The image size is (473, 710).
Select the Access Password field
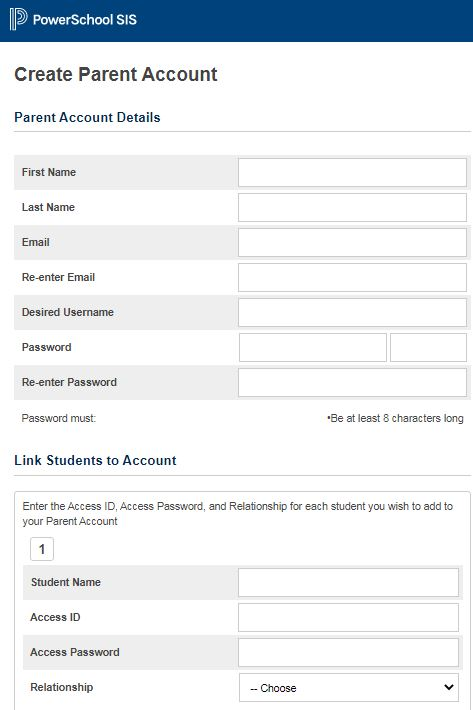(348, 652)
